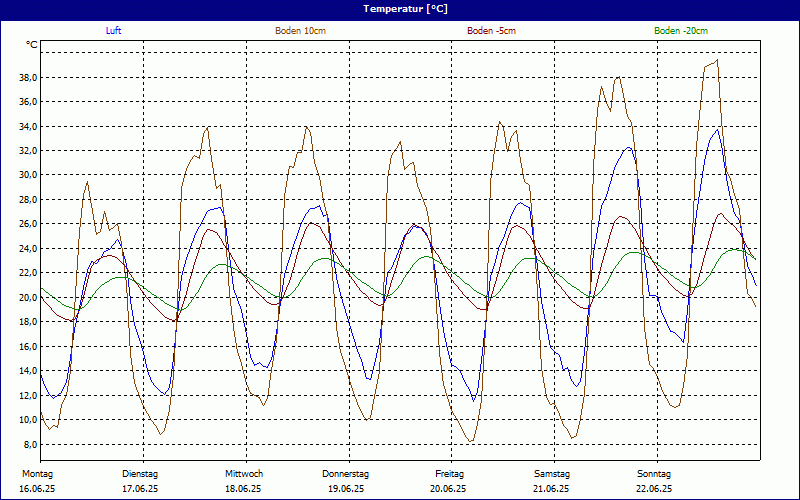
Task: Click the '26,0' y-axis value
Action: pos(29,223)
